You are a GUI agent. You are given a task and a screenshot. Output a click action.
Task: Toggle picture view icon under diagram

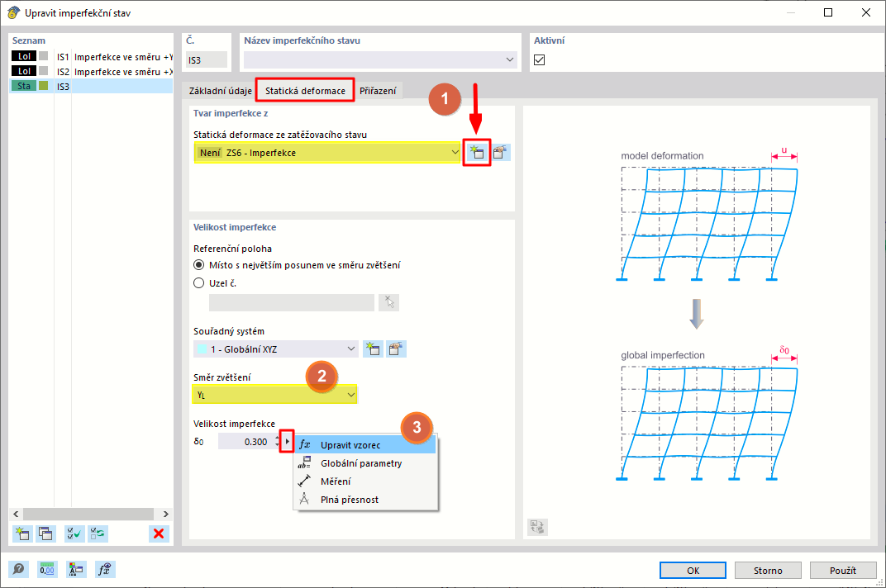[x=537, y=527]
